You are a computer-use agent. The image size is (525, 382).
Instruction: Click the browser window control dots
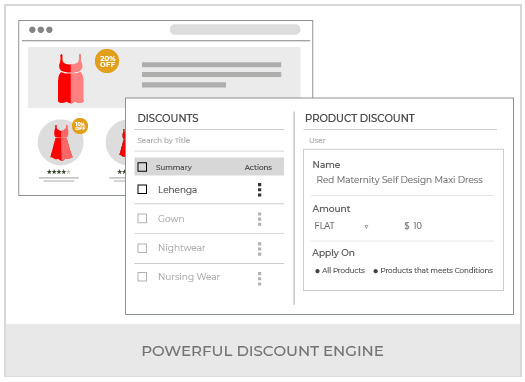(41, 30)
